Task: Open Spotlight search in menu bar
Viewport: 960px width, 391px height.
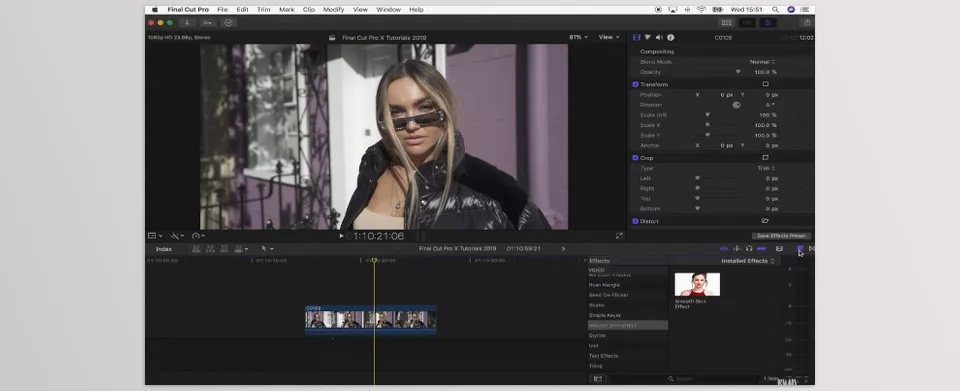Action: click(x=776, y=10)
